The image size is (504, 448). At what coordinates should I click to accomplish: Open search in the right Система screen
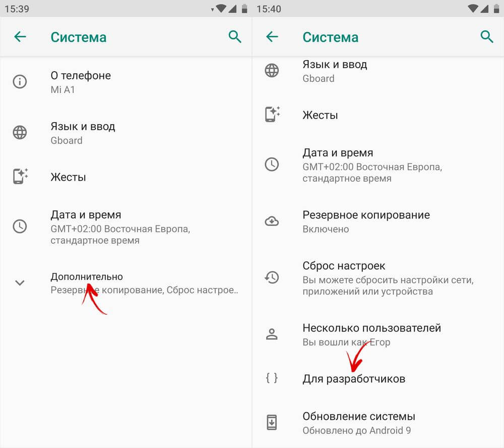(487, 37)
